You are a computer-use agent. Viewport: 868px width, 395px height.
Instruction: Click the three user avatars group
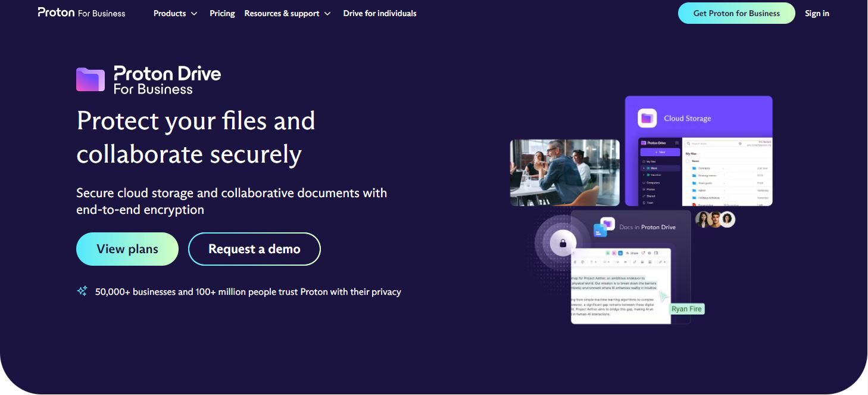(x=715, y=219)
